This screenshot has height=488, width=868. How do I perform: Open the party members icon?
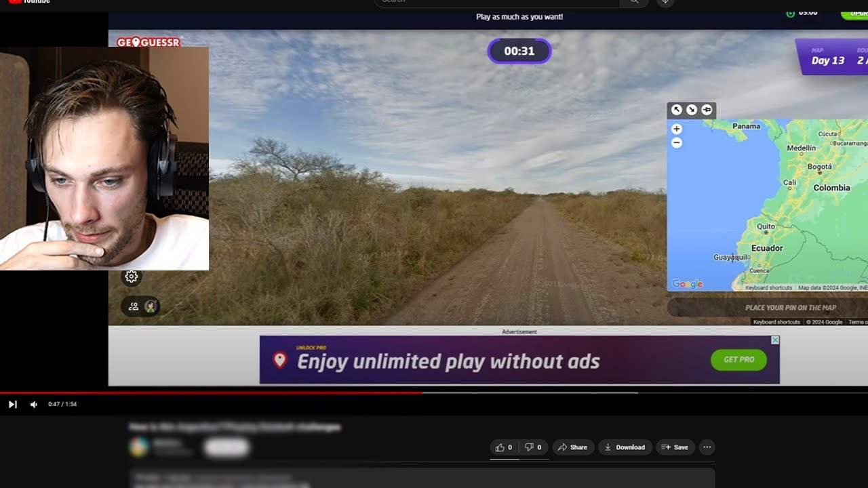[x=134, y=306]
